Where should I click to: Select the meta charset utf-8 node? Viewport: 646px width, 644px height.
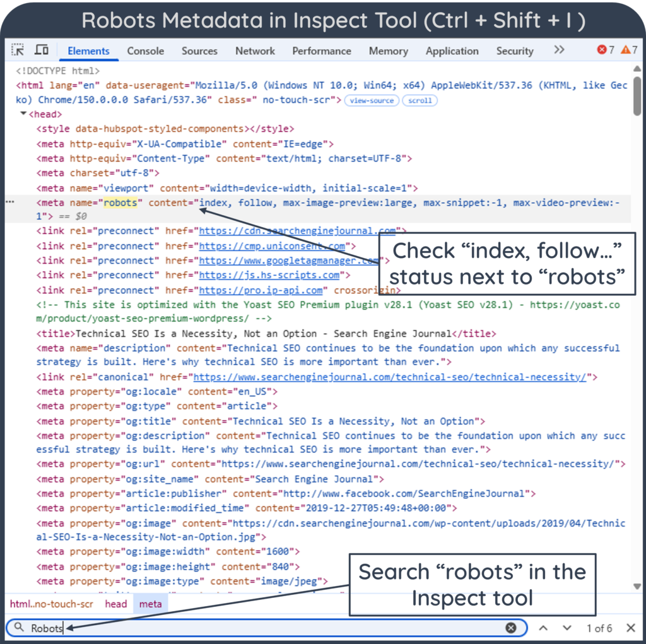coord(98,173)
